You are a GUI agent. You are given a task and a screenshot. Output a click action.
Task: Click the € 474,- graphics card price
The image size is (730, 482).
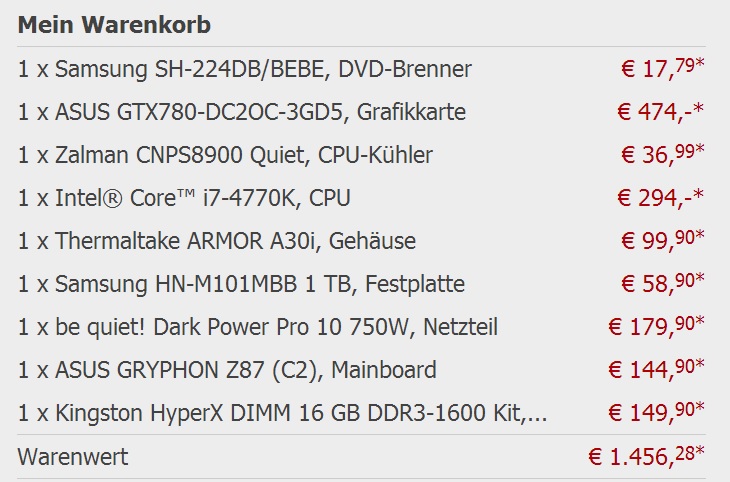click(660, 111)
